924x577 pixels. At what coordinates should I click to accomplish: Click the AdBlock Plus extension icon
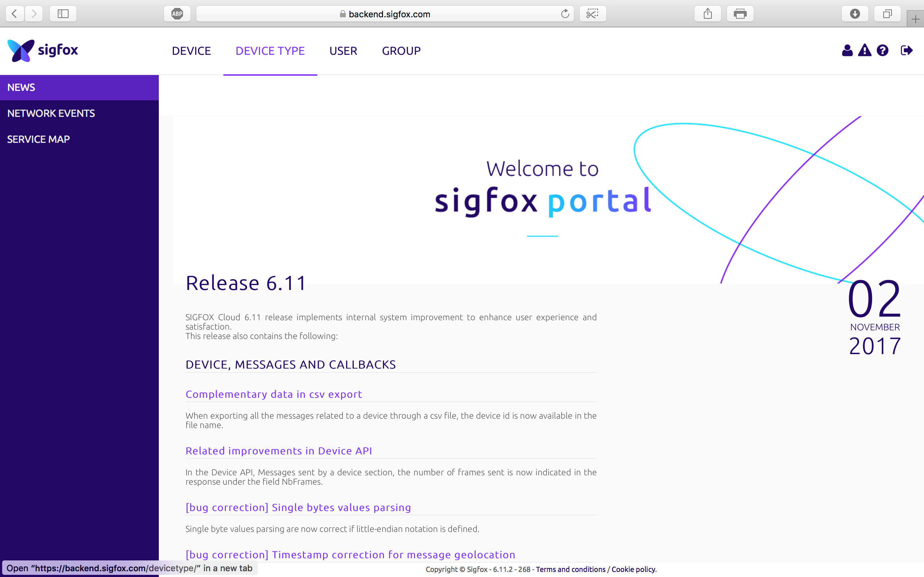point(177,14)
